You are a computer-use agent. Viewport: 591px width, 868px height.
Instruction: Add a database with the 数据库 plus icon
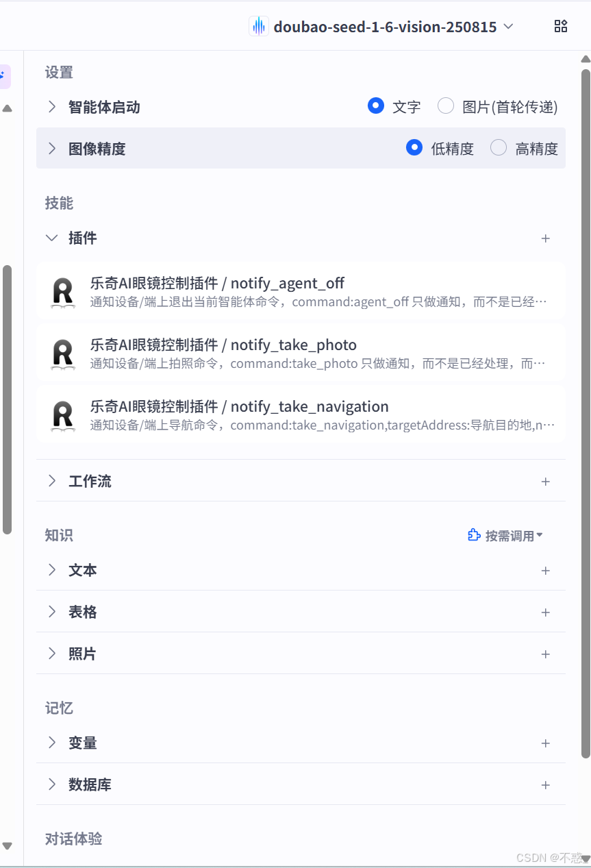tap(546, 785)
